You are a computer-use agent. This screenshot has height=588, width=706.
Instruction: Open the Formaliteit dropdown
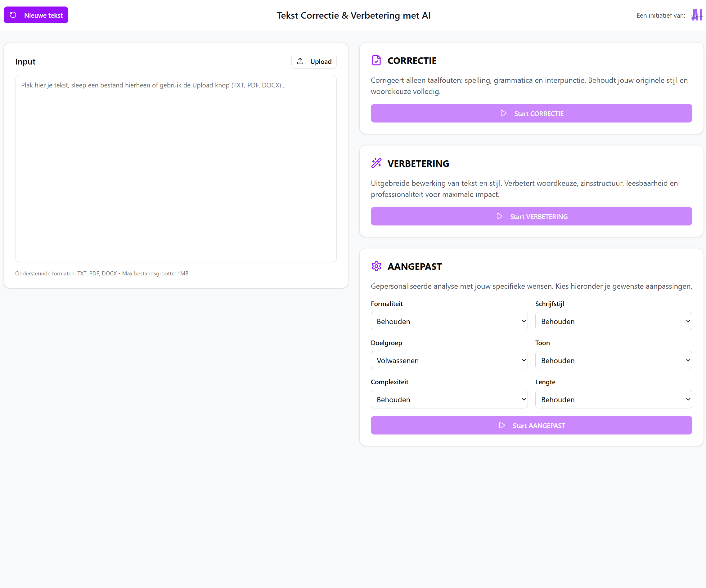point(449,321)
